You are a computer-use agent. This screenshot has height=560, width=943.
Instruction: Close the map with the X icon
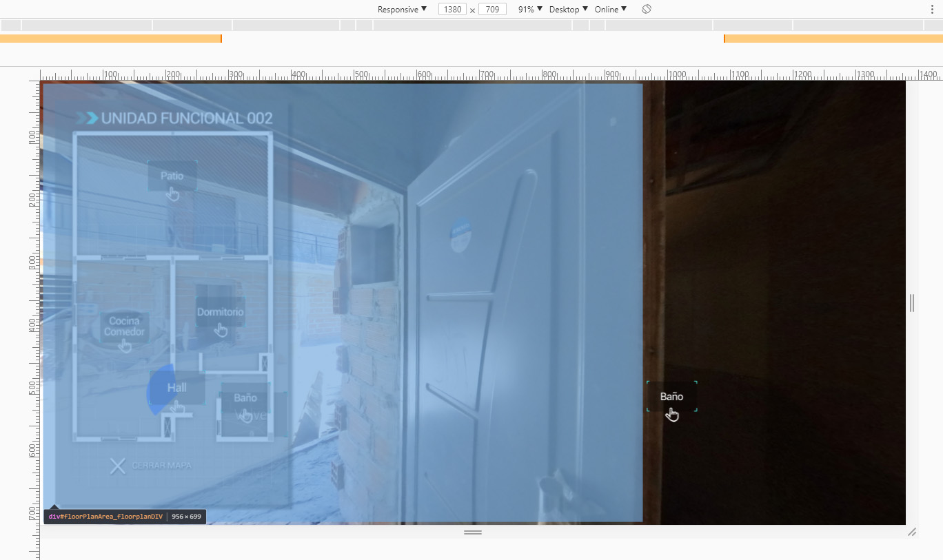point(118,466)
